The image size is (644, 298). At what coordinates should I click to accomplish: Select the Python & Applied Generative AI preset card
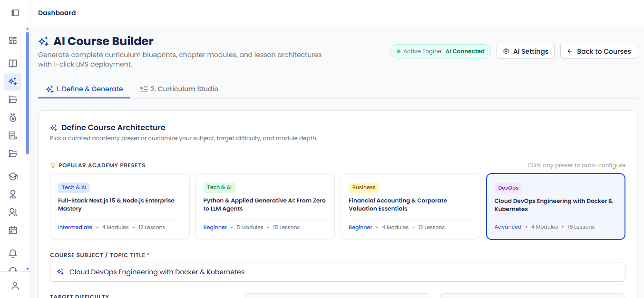(x=265, y=206)
